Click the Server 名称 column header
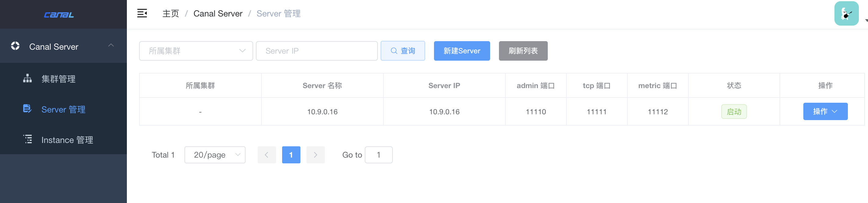Screen dimensions: 868x203 pos(322,86)
